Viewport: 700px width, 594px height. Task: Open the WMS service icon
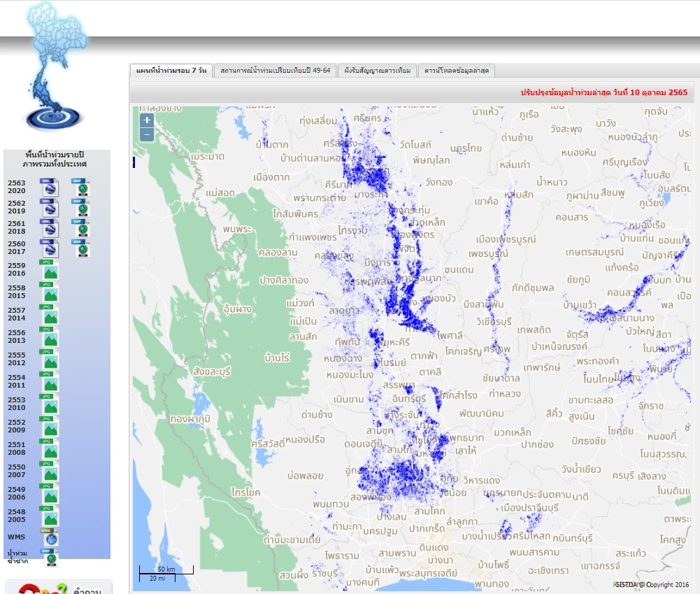(x=49, y=537)
